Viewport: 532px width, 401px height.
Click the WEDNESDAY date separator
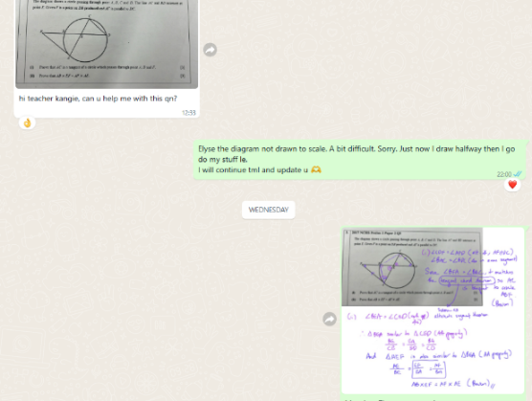pos(268,210)
